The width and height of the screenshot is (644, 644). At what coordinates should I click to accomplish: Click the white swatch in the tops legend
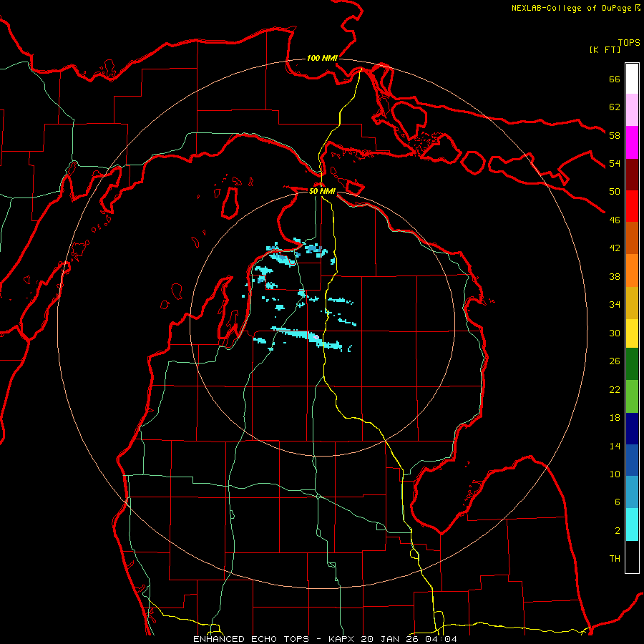(x=632, y=79)
